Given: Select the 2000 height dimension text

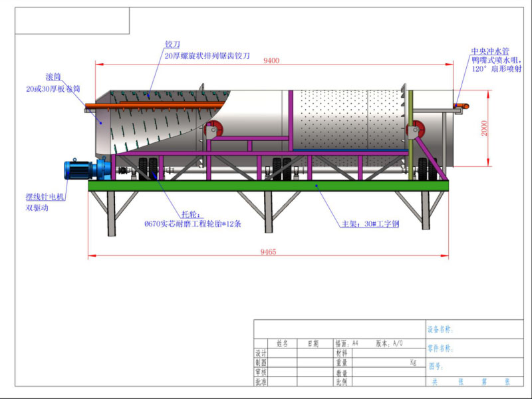Looking at the screenshot, I should coord(485,128).
